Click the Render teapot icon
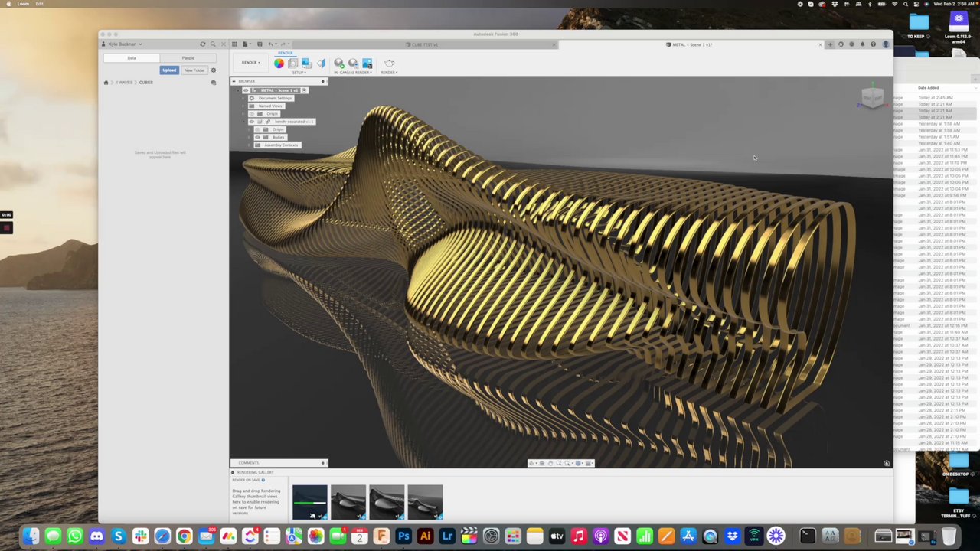This screenshot has width=980, height=551. pyautogui.click(x=389, y=64)
